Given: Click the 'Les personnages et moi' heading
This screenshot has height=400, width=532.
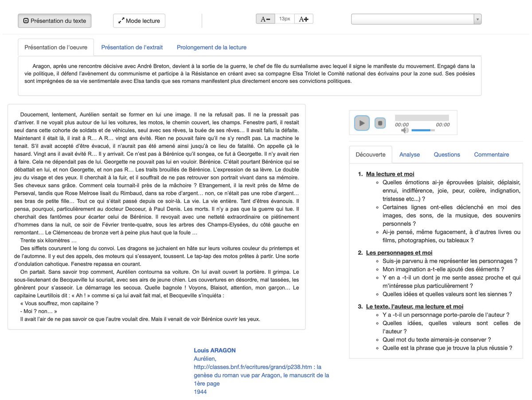Looking at the screenshot, I should [x=399, y=252].
